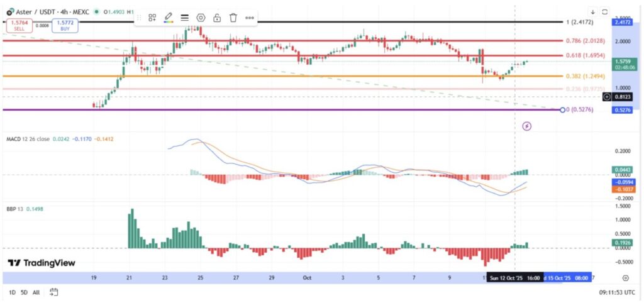The width and height of the screenshot is (644, 303).
Task: Select the 1D time range
Action: pyautogui.click(x=13, y=292)
